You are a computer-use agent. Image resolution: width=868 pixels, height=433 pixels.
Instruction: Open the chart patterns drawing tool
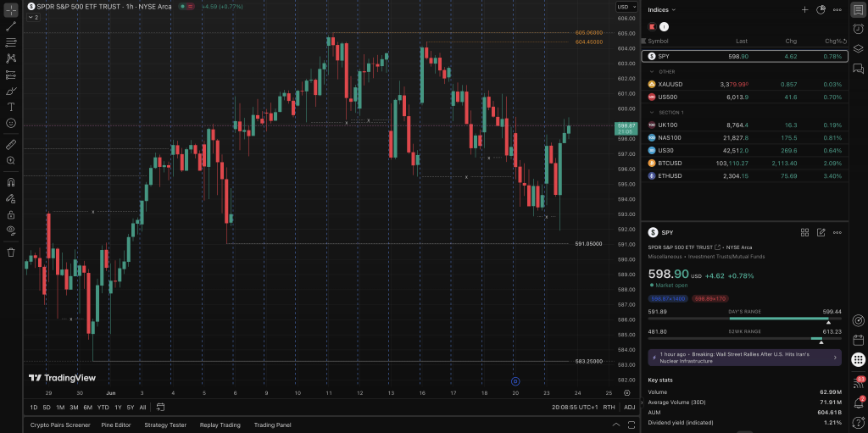click(x=10, y=58)
